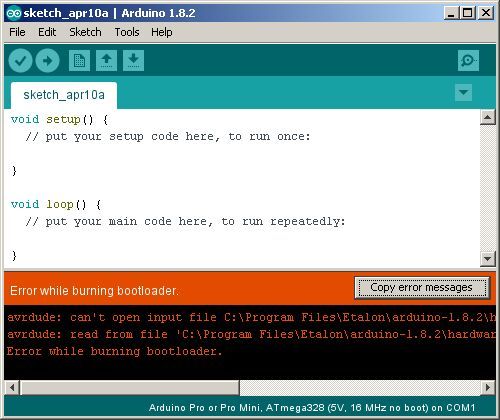
Task: Click the Verify checkmark icon
Action: coord(20,61)
